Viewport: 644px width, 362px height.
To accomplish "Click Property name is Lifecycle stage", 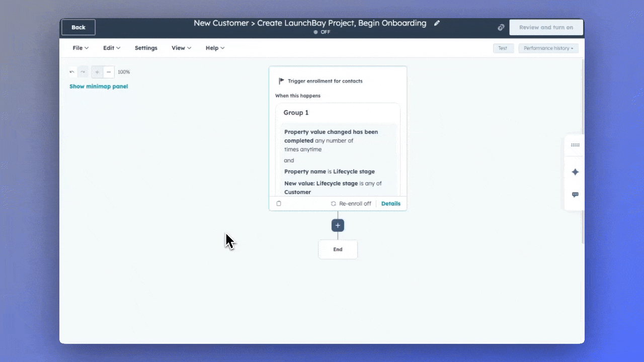I will click(x=330, y=171).
